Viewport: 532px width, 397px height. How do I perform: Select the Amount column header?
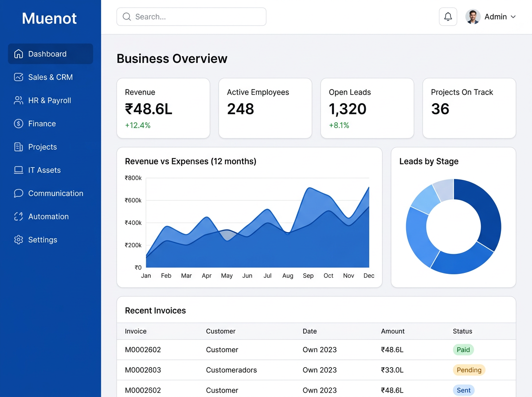pos(393,331)
